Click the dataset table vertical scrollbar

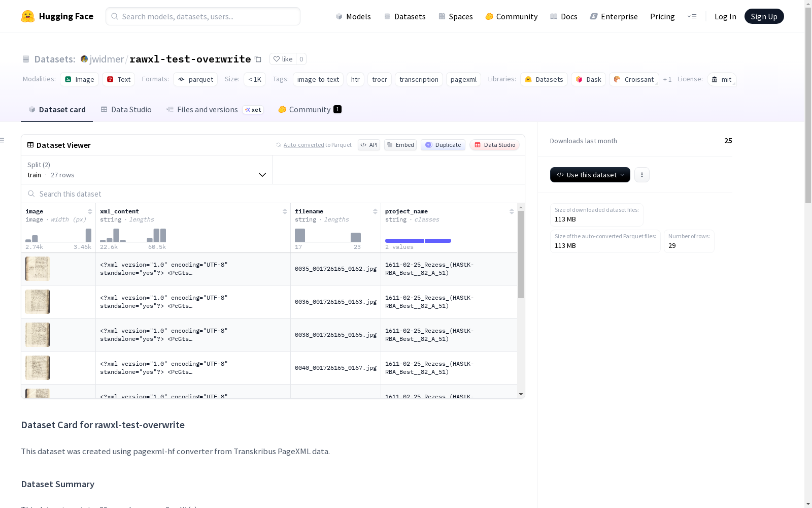521,255
